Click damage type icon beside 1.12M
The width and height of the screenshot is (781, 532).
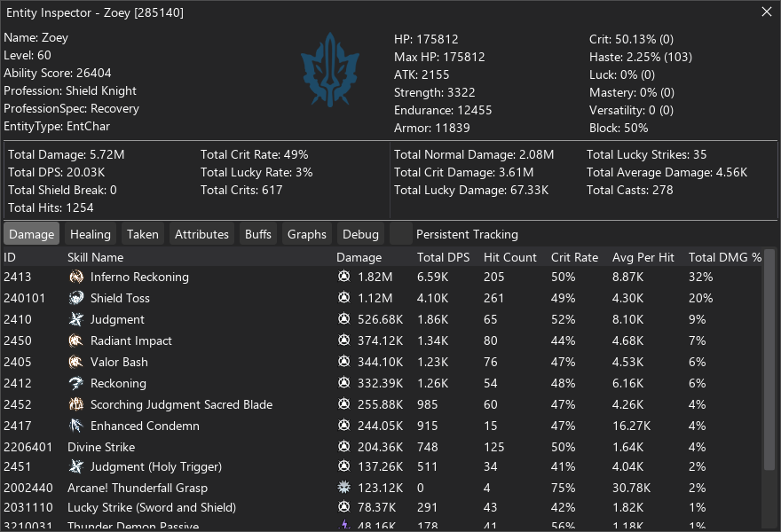[x=343, y=298]
